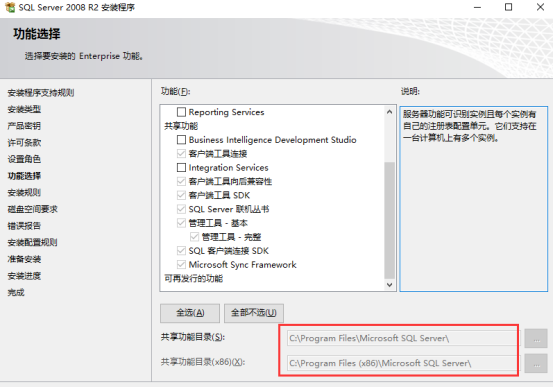Screen dimensions: 554x387
Task: Select the 设置角色 step
Action: tap(24, 159)
